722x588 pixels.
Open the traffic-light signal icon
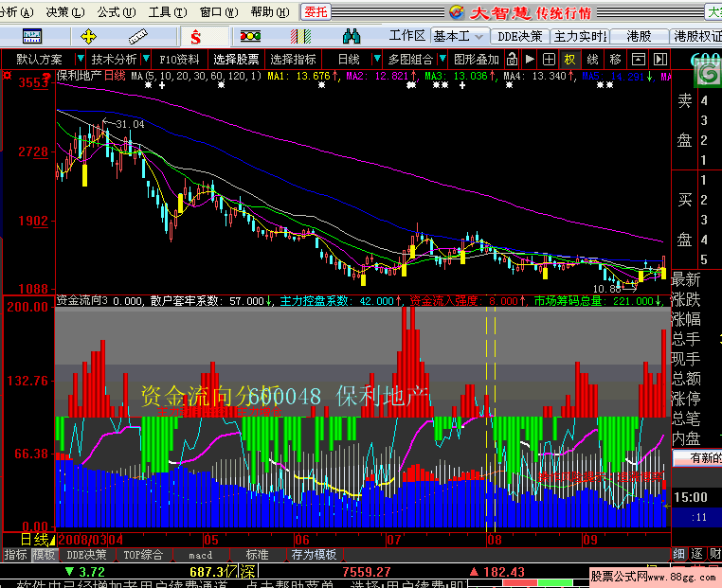[250, 36]
